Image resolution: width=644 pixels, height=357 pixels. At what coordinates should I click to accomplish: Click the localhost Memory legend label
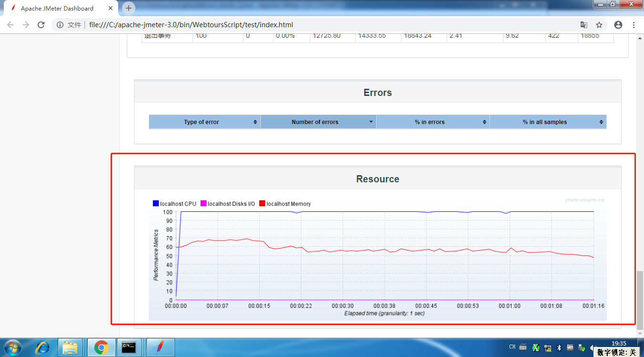click(x=288, y=204)
